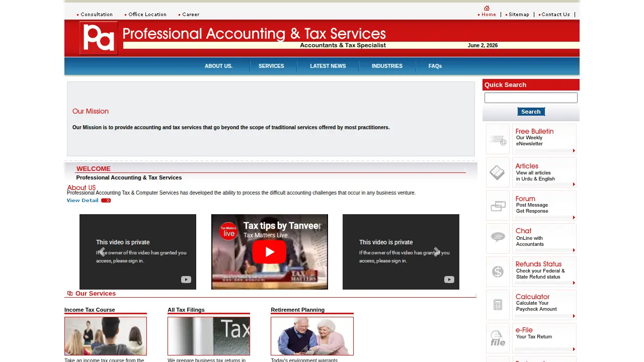Click the Forum windows icon
Image resolution: width=644 pixels, height=362 pixels.
tap(498, 206)
